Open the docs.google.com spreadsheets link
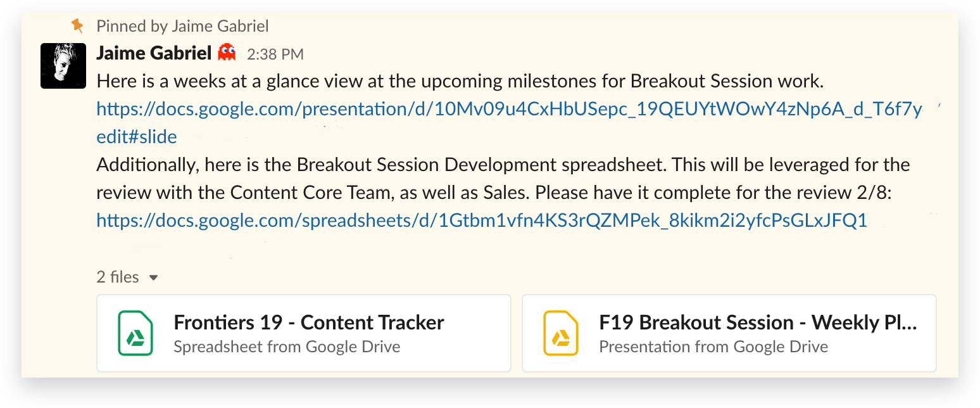The height and width of the screenshot is (408, 980). point(481,220)
